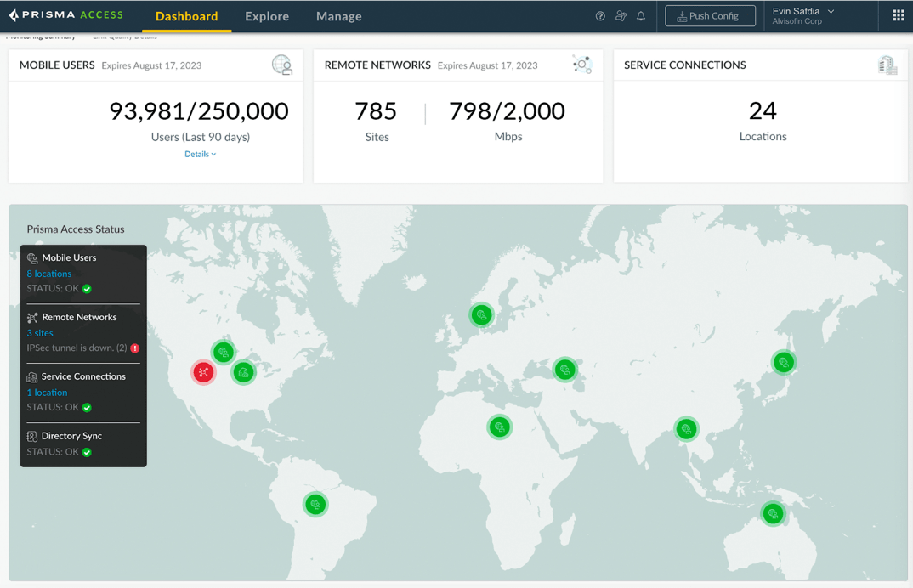The image size is (913, 588).
Task: Open the apps grid icon
Action: click(x=898, y=15)
